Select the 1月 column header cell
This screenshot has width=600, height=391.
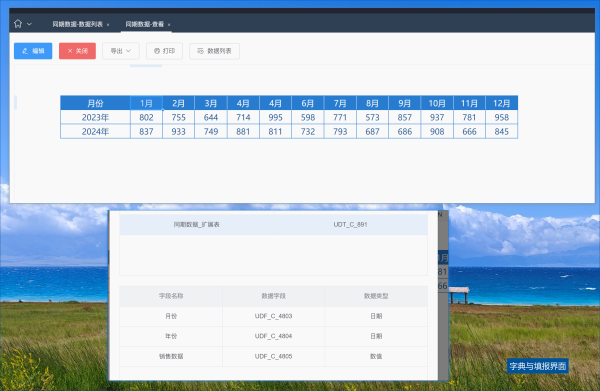point(146,103)
